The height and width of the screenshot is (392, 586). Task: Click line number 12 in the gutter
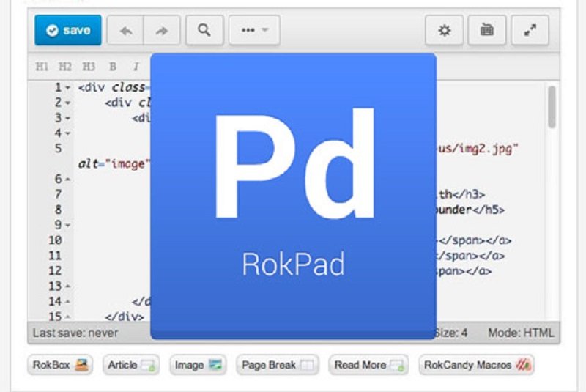pyautogui.click(x=56, y=270)
